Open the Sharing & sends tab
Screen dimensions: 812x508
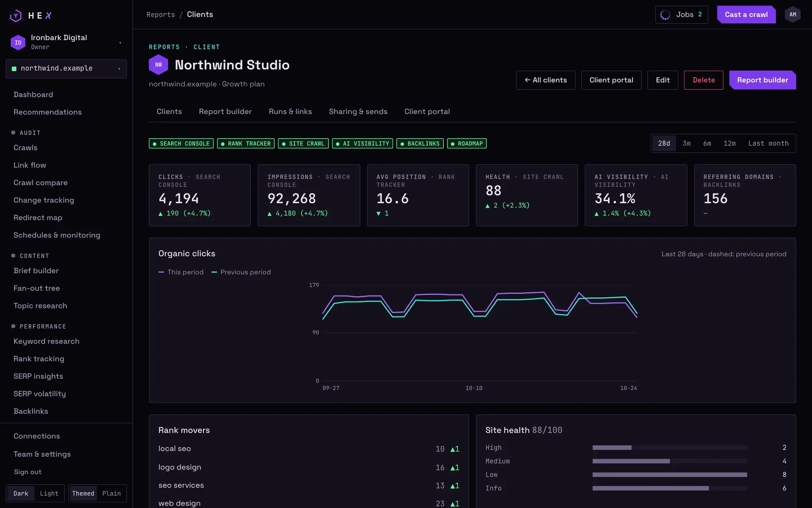[358, 112]
